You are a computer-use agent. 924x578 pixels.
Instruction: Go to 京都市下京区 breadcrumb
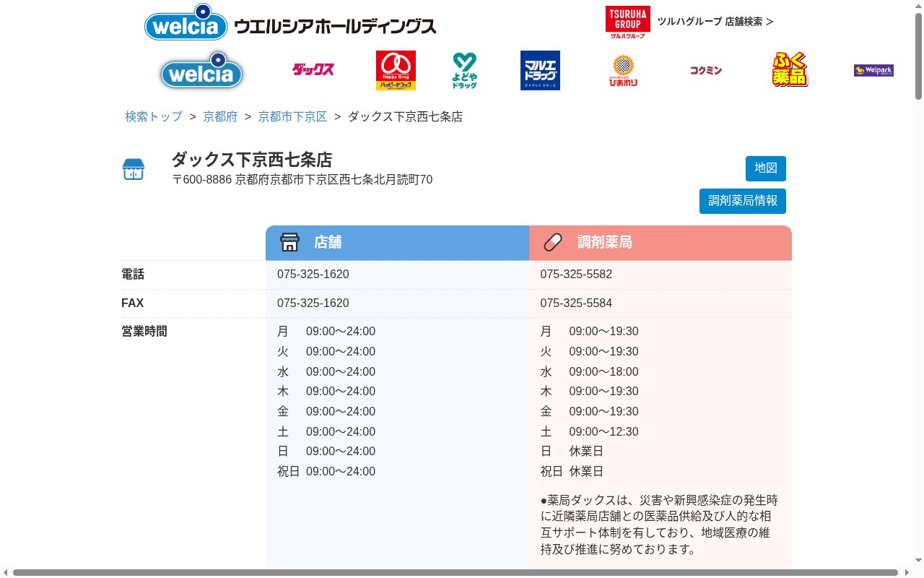[x=292, y=116]
